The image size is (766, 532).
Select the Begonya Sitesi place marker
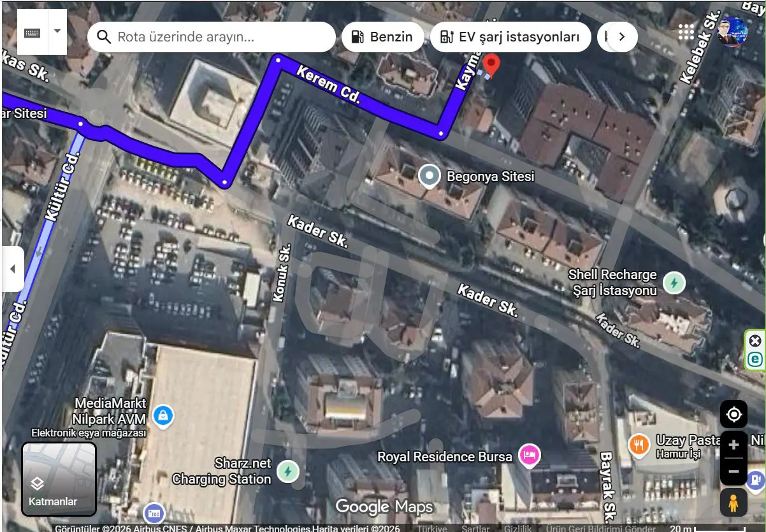point(430,176)
